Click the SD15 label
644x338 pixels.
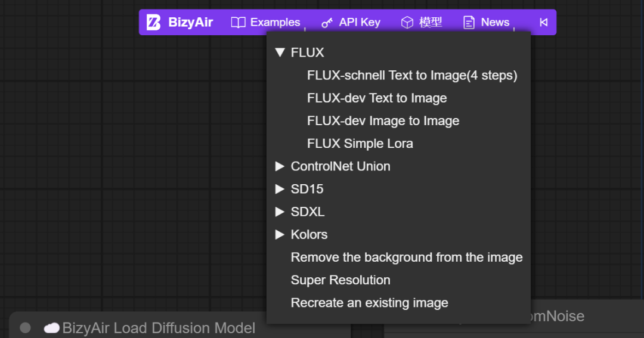(x=307, y=189)
